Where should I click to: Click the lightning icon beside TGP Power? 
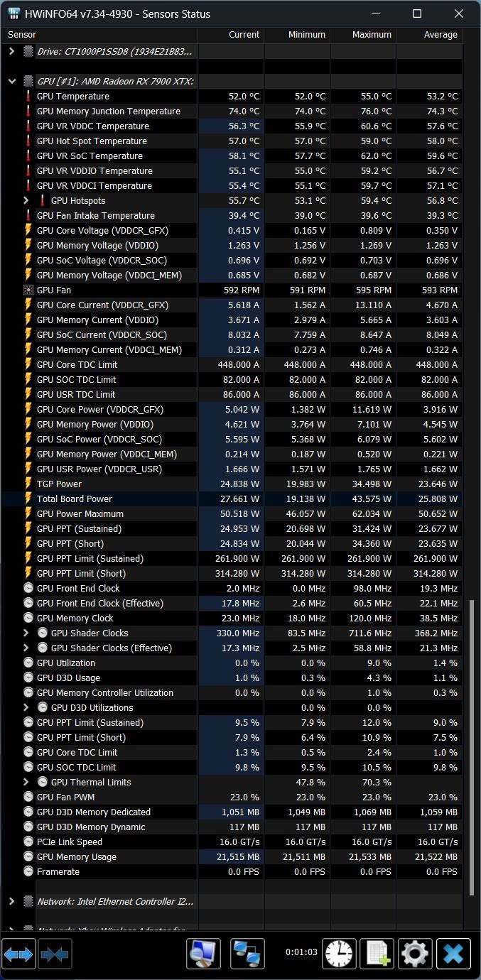pos(28,484)
